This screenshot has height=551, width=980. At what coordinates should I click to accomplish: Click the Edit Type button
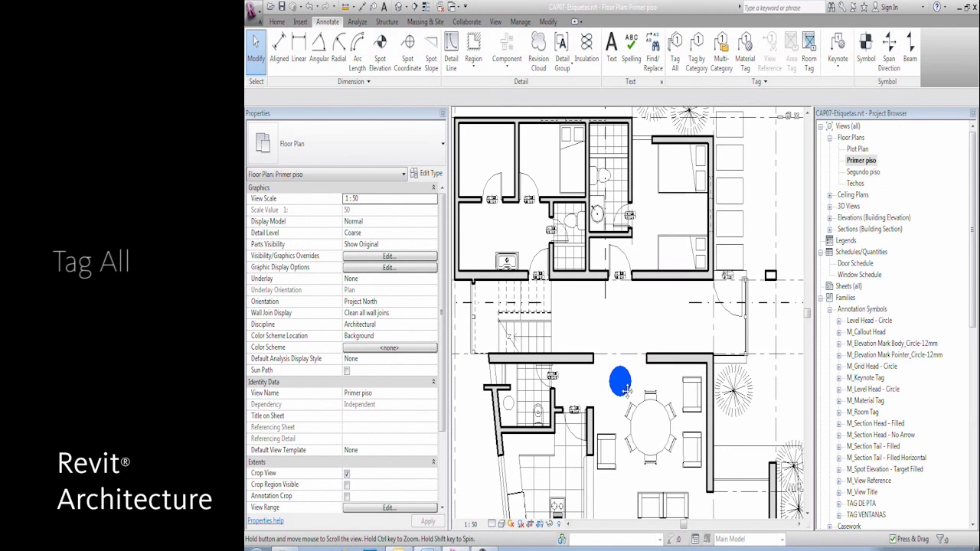[426, 174]
